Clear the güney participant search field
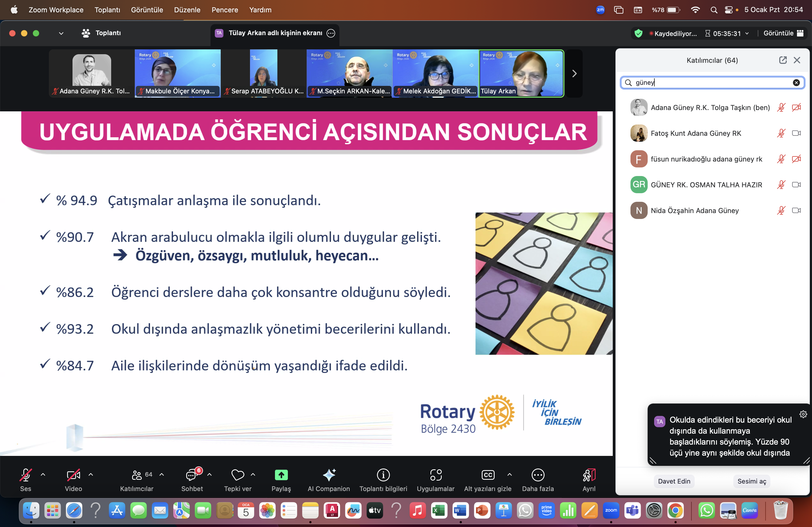The width and height of the screenshot is (812, 527). 796,82
